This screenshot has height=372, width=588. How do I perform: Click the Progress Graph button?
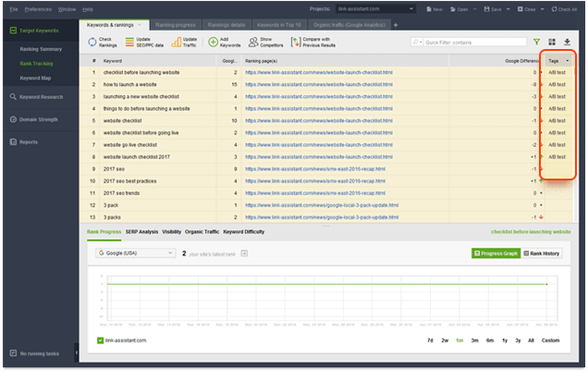click(x=496, y=254)
